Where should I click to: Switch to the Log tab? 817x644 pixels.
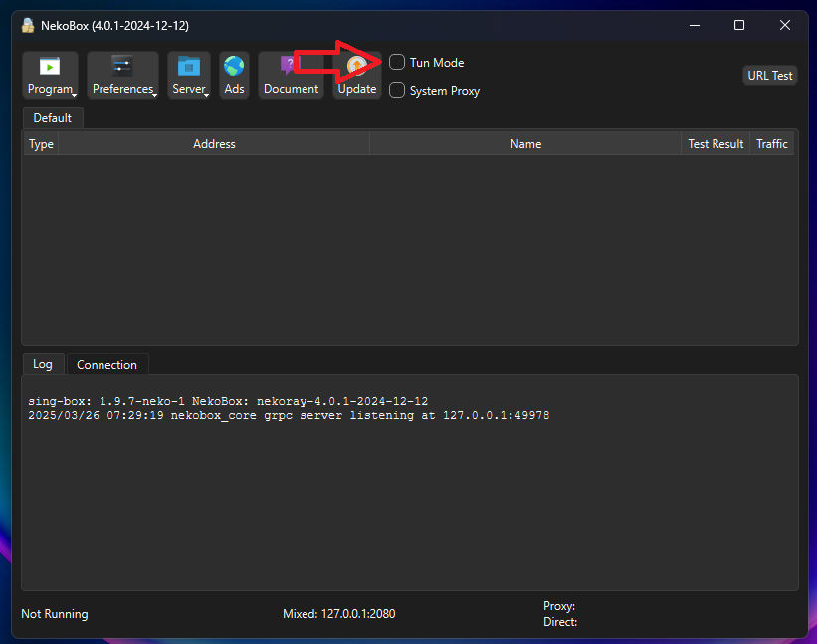point(43,364)
